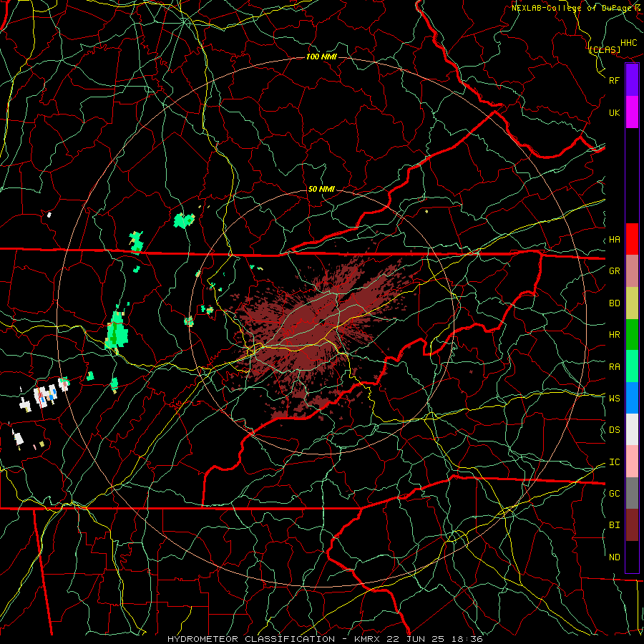Click the HHC product label

(x=629, y=43)
